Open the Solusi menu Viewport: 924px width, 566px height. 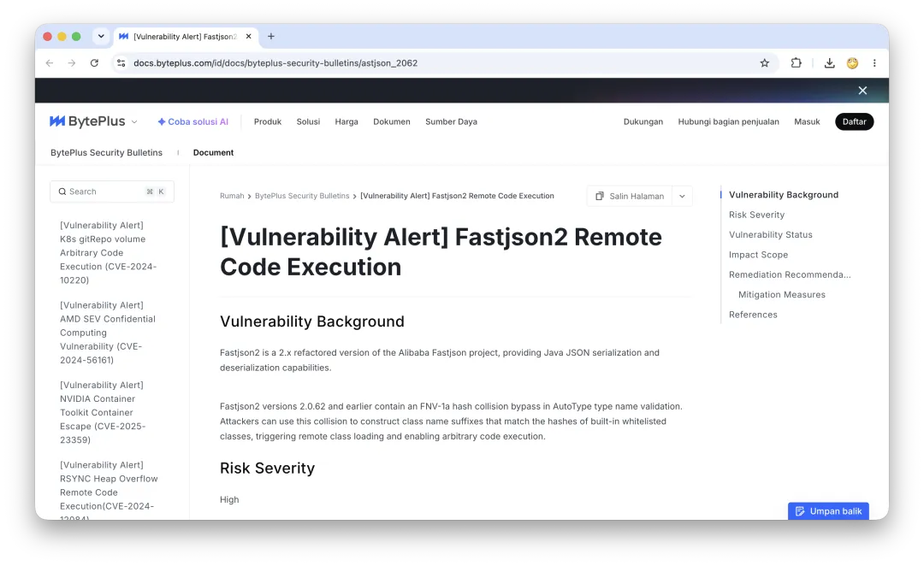[308, 122]
